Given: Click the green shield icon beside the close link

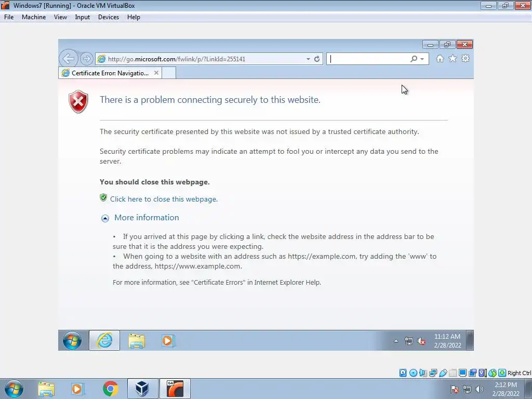Looking at the screenshot, I should (x=103, y=197).
